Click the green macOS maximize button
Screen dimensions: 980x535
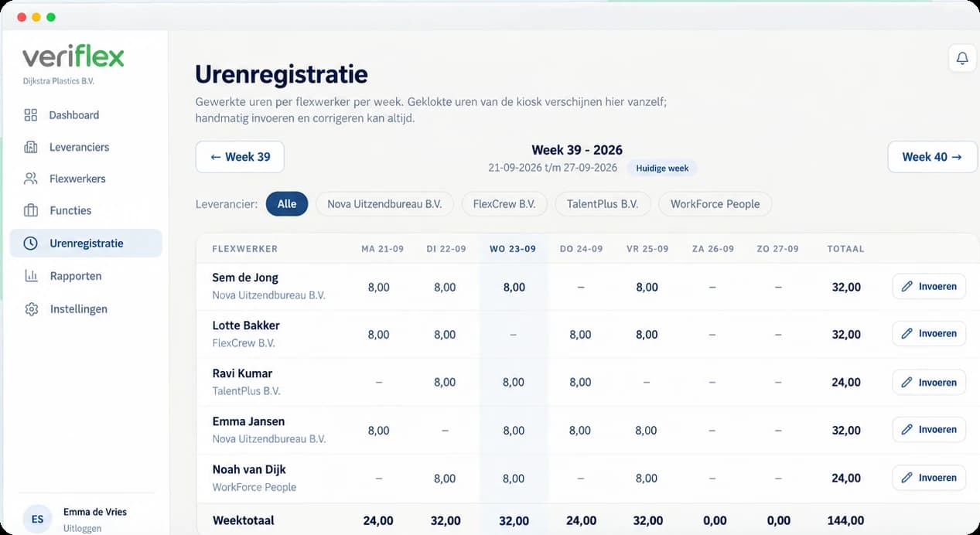51,17
